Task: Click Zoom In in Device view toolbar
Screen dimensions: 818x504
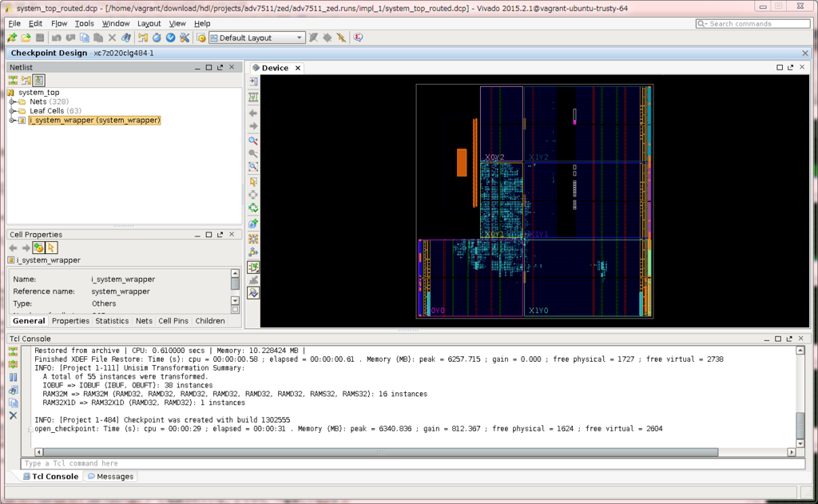Action: point(253,141)
